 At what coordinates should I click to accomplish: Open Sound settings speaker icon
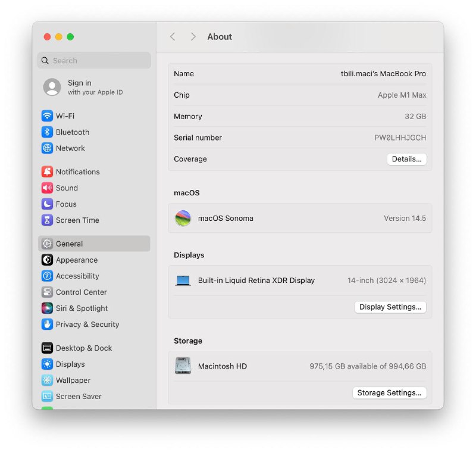click(x=47, y=188)
